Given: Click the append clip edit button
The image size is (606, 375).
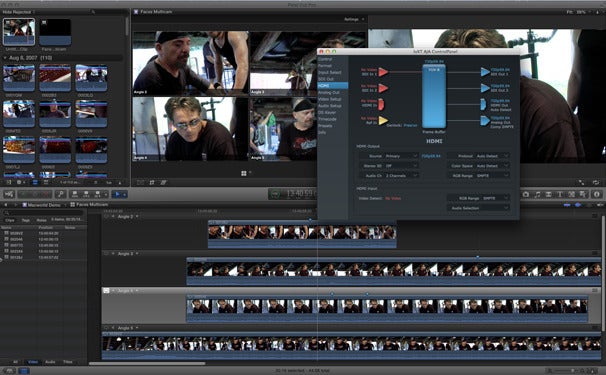Looking at the screenshot, I should point(97,194).
